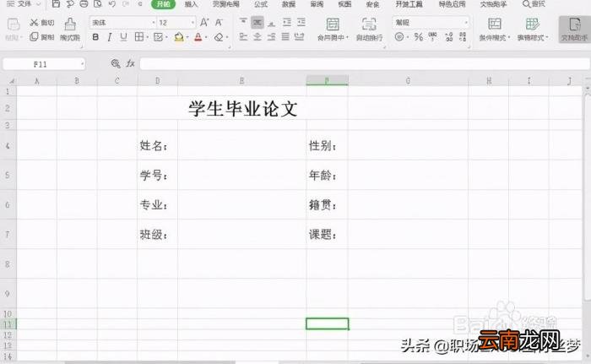This screenshot has width=591, height=364.
Task: Toggle italic formatting
Action: coord(109,37)
